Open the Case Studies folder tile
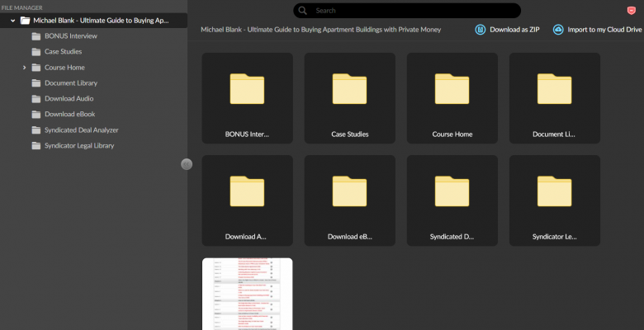The image size is (644, 330). click(349, 98)
